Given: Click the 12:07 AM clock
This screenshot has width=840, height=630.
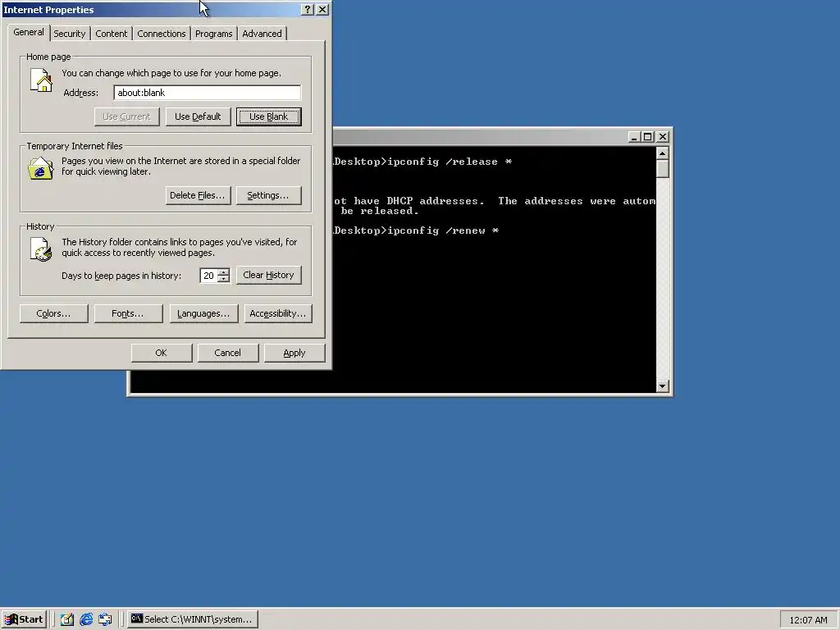Looking at the screenshot, I should pyautogui.click(x=808, y=620).
